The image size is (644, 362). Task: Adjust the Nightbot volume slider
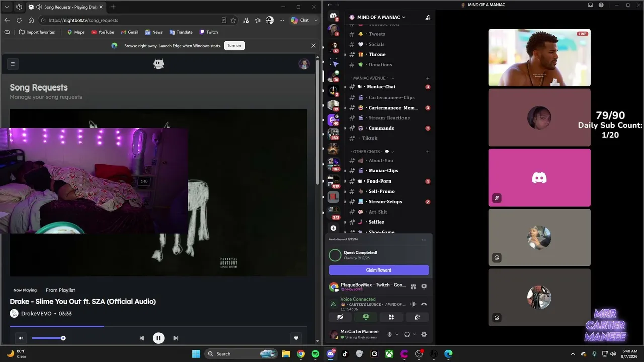(x=48, y=338)
